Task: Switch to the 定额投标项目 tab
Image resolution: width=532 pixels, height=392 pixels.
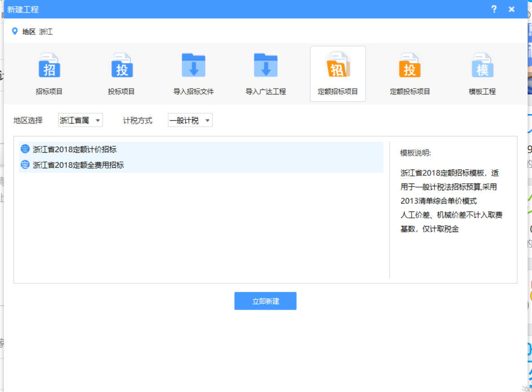Action: pyautogui.click(x=409, y=74)
